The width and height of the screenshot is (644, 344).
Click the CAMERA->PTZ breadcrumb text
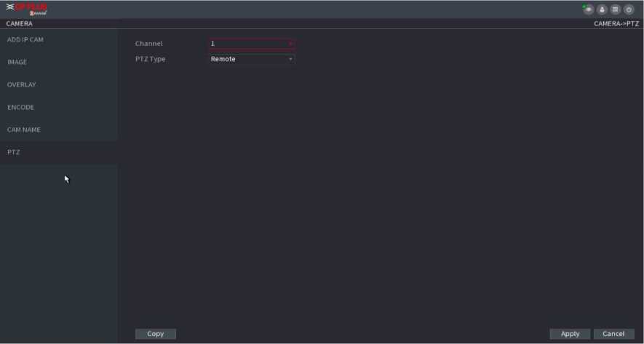pyautogui.click(x=616, y=24)
